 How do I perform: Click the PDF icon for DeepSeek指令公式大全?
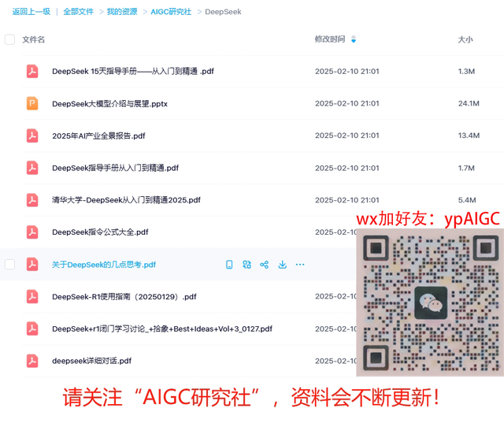(x=32, y=232)
